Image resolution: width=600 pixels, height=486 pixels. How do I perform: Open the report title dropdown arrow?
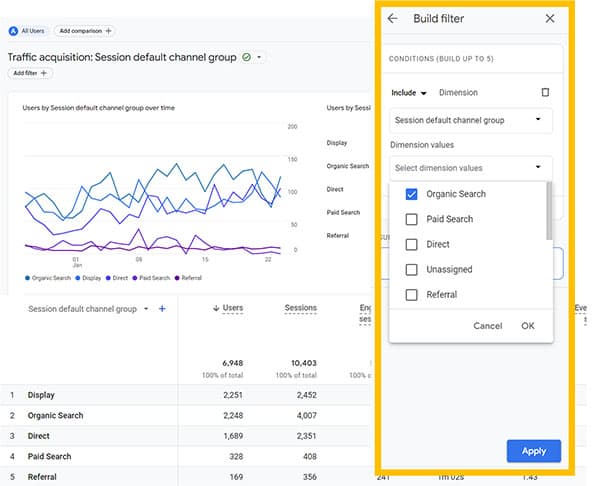pyautogui.click(x=259, y=57)
